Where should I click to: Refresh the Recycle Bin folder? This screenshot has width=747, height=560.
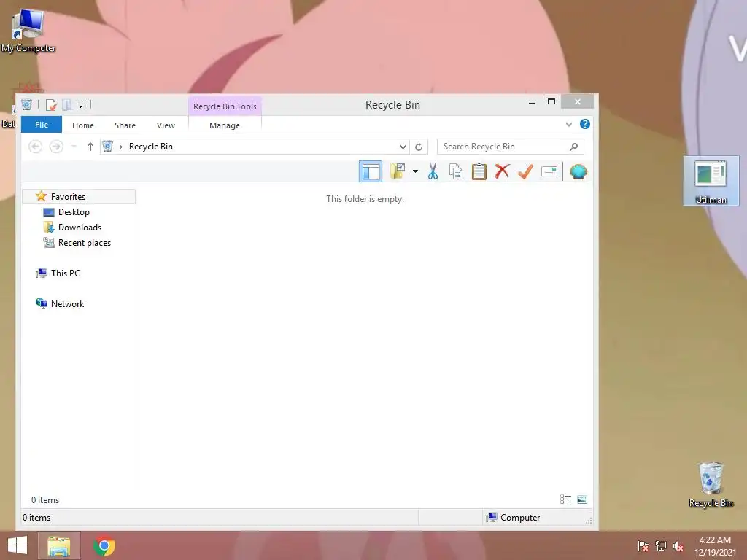point(419,147)
